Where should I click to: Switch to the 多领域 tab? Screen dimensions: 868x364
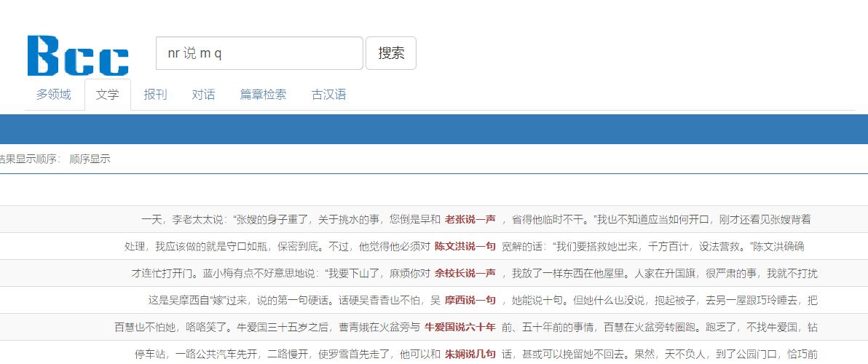[x=54, y=95]
